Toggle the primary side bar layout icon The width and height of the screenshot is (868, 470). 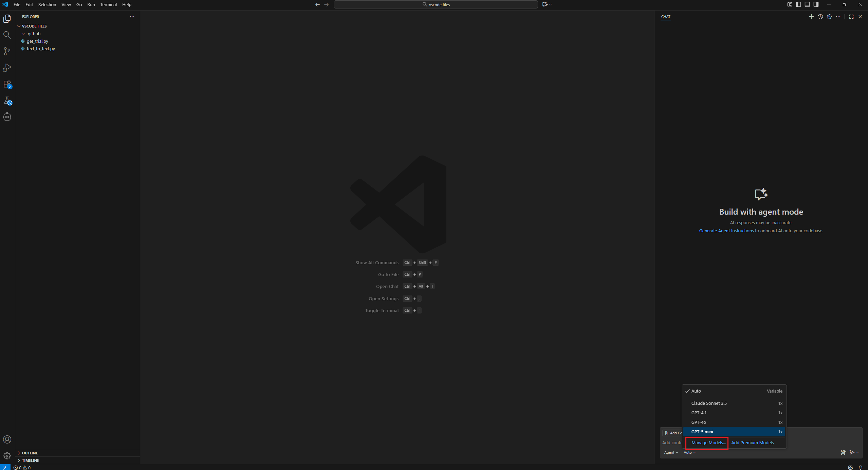point(798,4)
